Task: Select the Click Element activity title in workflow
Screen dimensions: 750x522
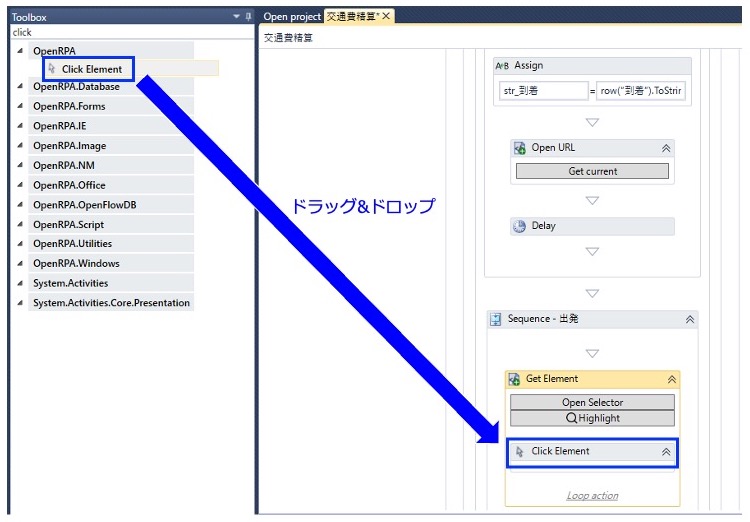Action: (x=560, y=451)
